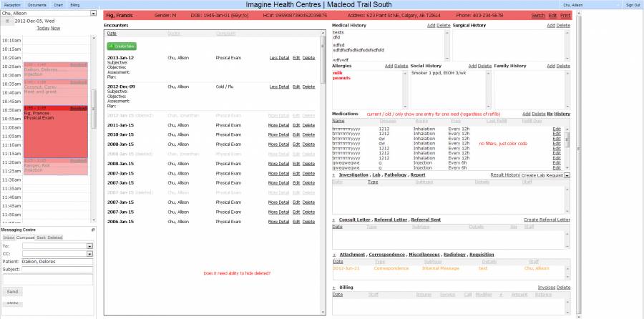Click the Send message button
The height and width of the screenshot is (319, 644).
(x=12, y=291)
